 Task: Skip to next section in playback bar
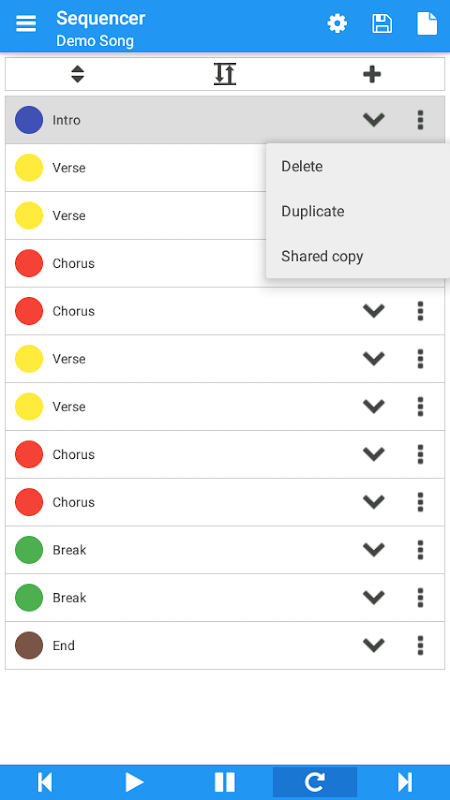pyautogui.click(x=405, y=782)
